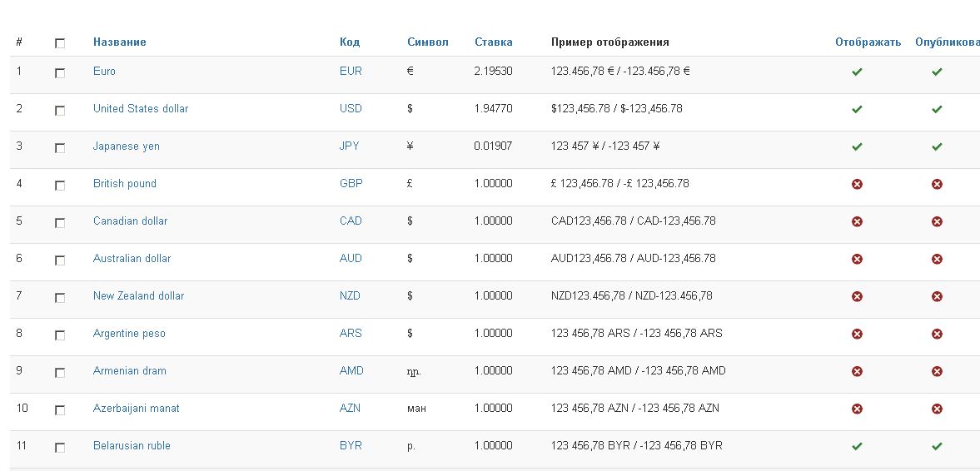Click the GBP code link

(351, 183)
